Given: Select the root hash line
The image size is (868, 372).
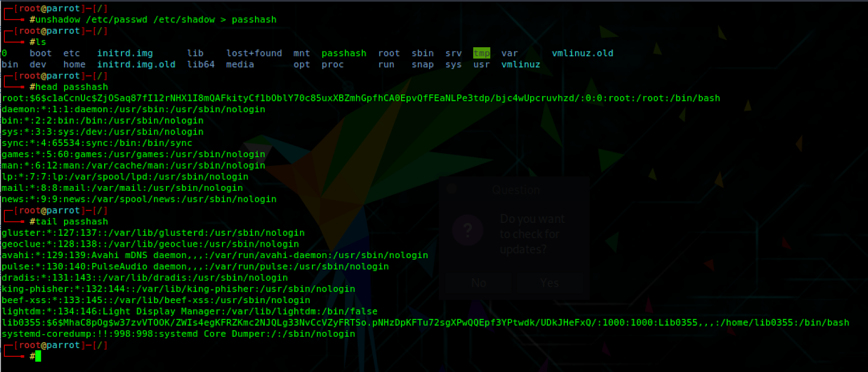Looking at the screenshot, I should coord(361,98).
